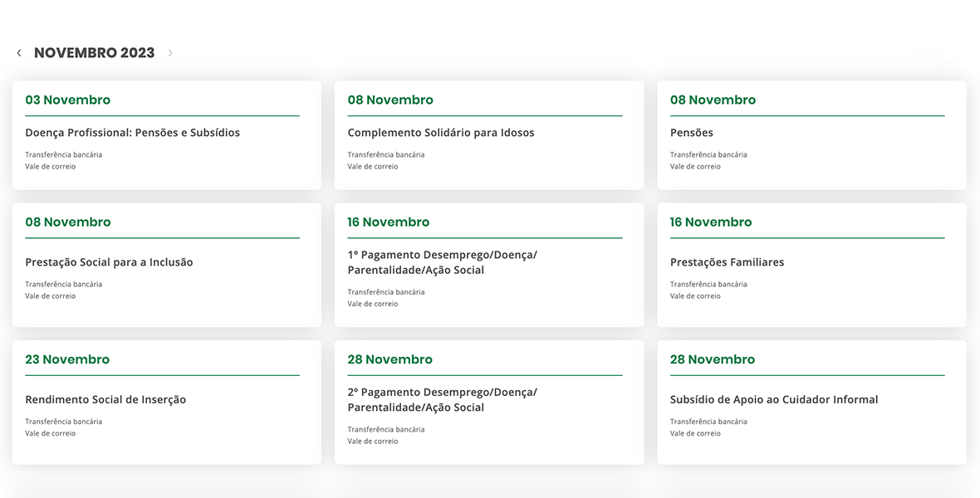Click the 23 Novembro date header
980x498 pixels.
coord(67,359)
